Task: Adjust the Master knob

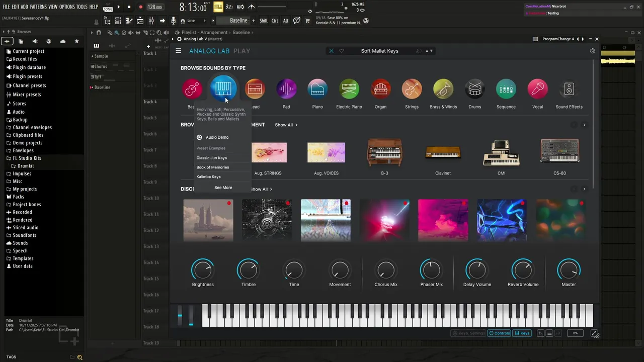Action: [569, 270]
